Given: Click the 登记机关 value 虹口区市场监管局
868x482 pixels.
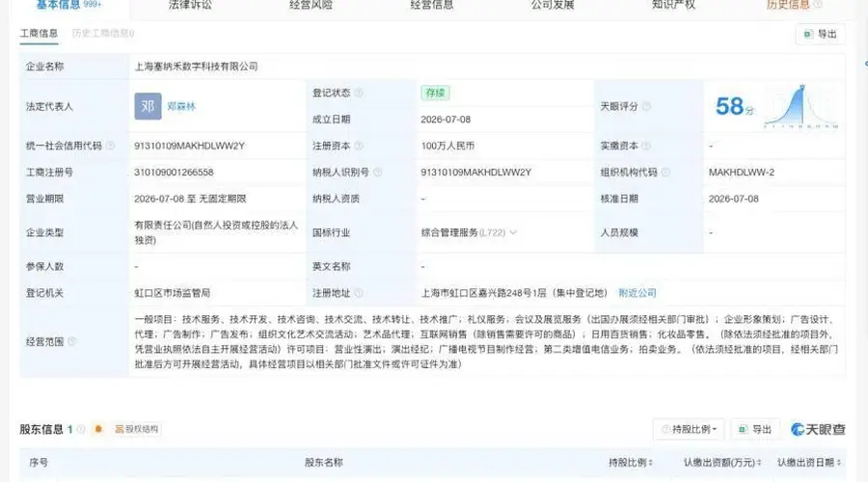Looking at the screenshot, I should coord(173,293).
